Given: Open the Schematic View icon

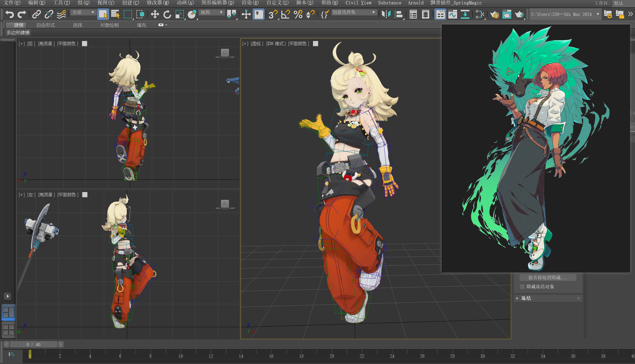Looking at the screenshot, I should click(465, 14).
